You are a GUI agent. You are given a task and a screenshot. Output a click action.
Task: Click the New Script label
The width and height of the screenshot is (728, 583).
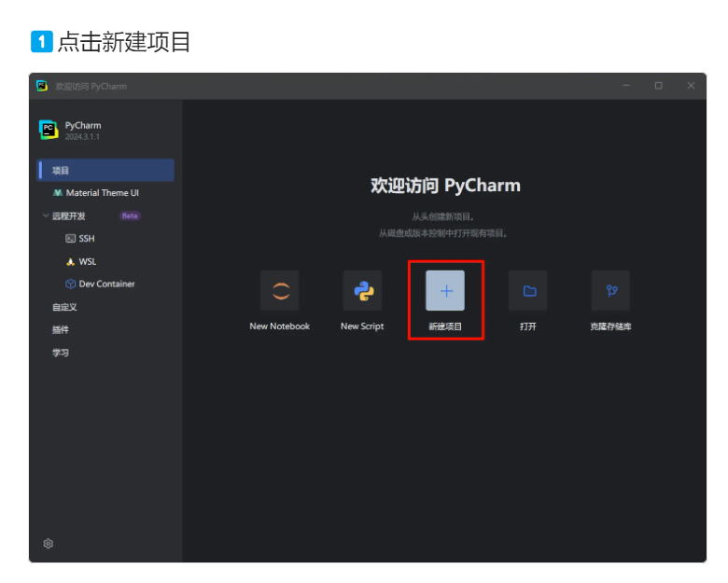coord(362,326)
